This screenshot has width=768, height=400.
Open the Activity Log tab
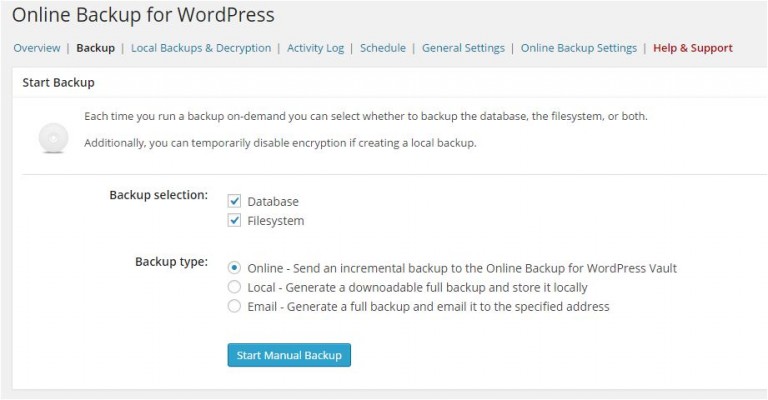tap(315, 48)
